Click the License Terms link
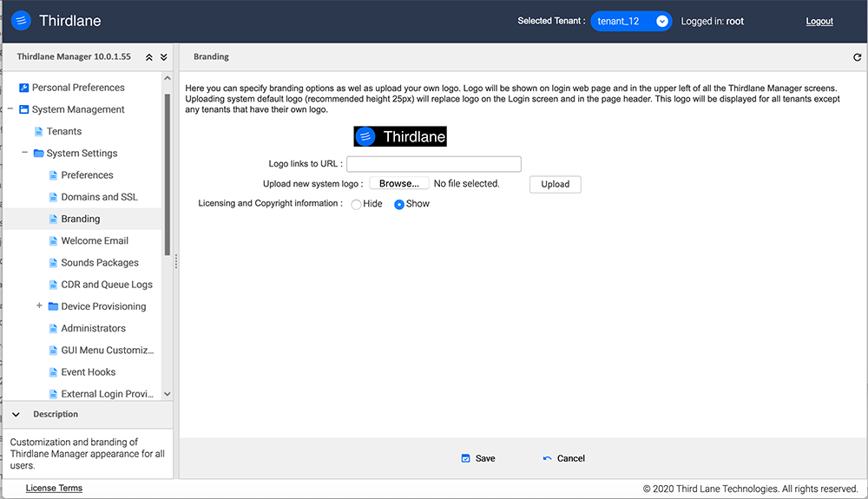 [x=54, y=488]
